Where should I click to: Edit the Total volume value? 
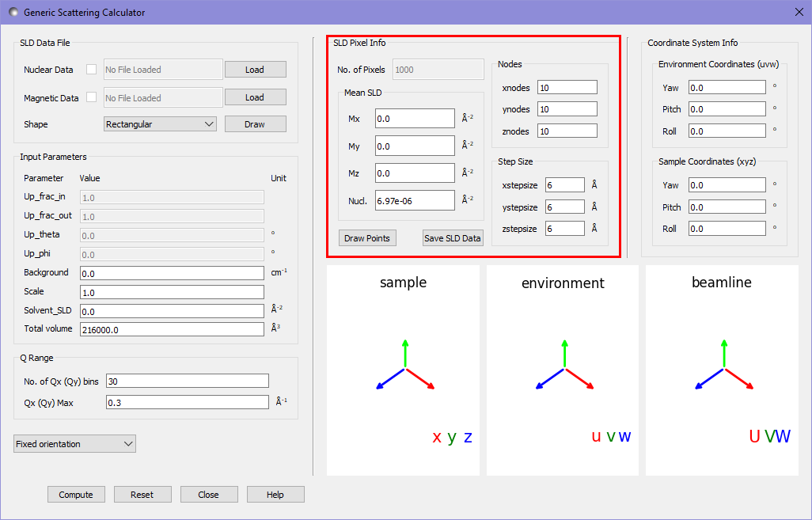(172, 328)
